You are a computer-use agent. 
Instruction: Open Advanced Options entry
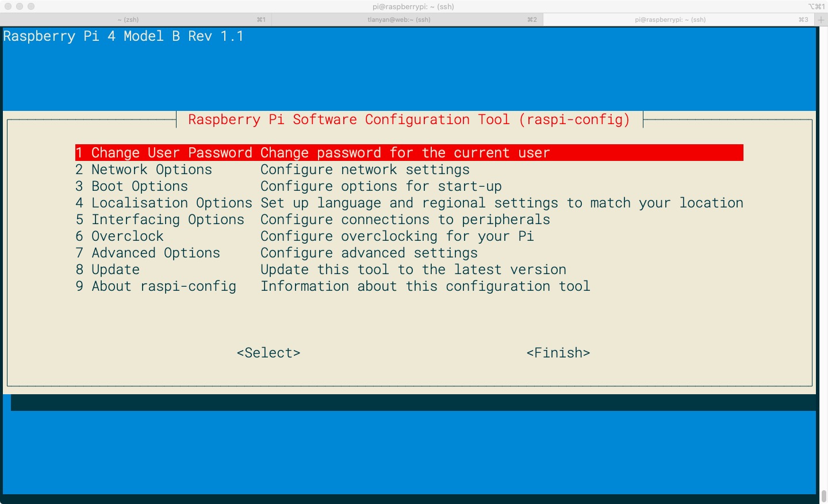tap(155, 253)
